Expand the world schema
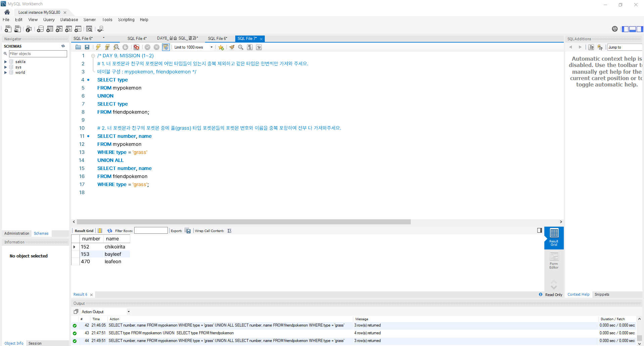Viewport: 644px width, 346px height. (5, 72)
